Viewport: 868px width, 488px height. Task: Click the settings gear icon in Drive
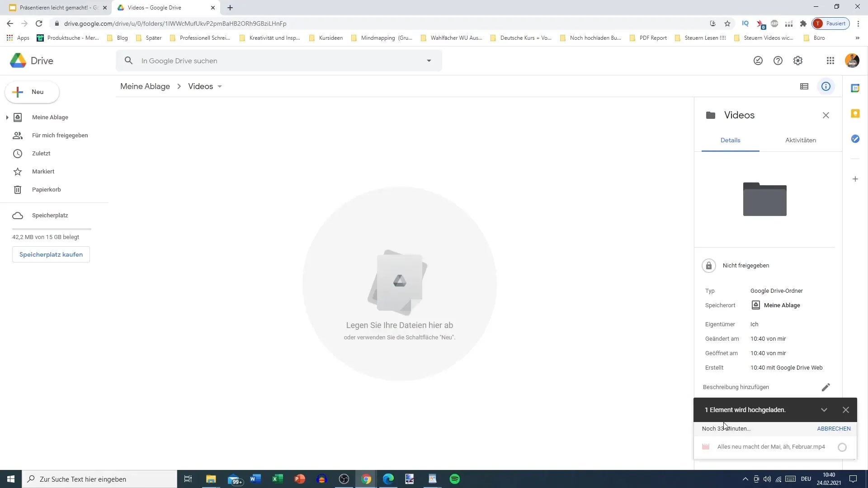(x=799, y=60)
